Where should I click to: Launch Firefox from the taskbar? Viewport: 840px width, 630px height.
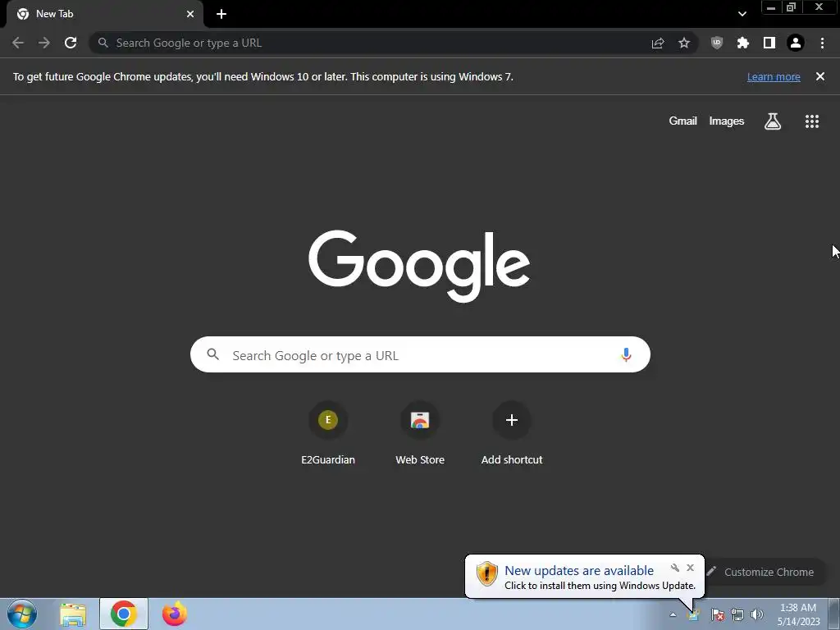(175, 614)
